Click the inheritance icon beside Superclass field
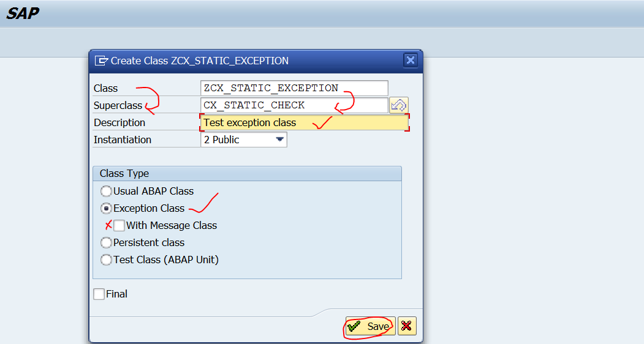 398,105
